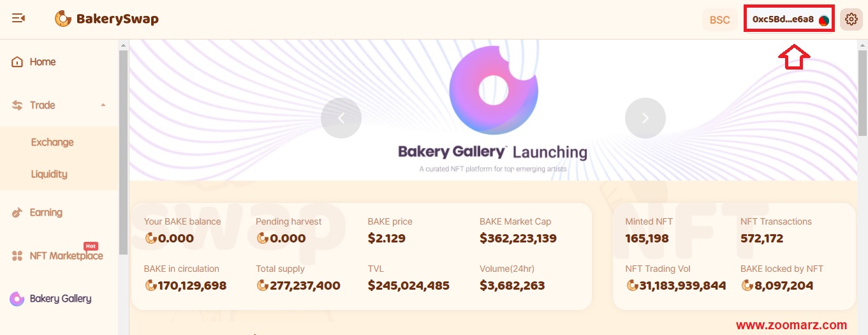This screenshot has width=868, height=335.
Task: Click the wallet avatar circle icon
Action: (x=824, y=20)
